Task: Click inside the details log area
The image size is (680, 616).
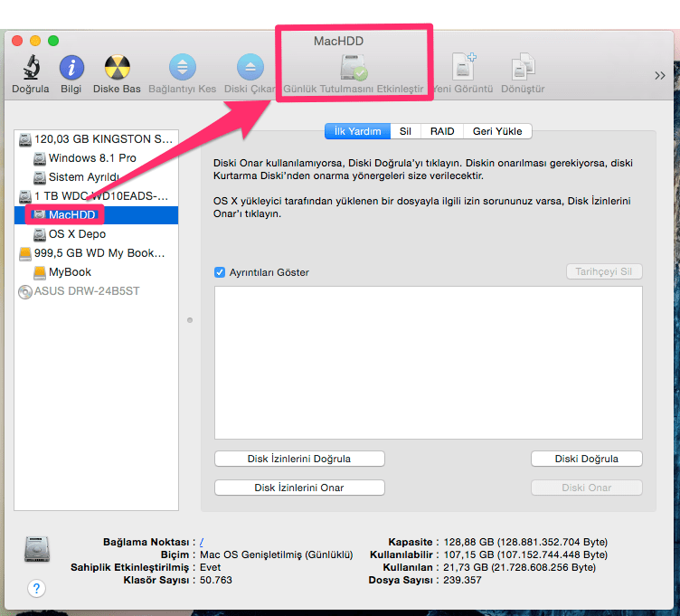Action: [428, 362]
